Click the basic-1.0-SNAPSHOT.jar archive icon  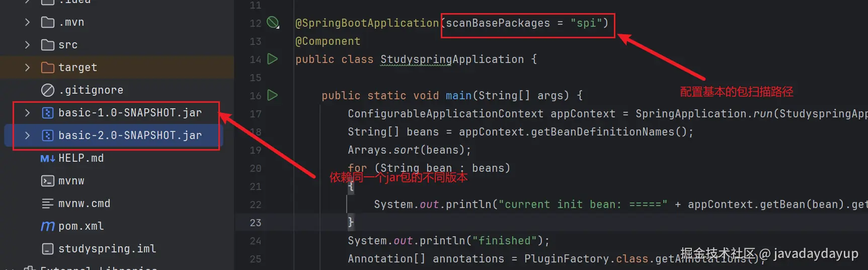(x=47, y=113)
